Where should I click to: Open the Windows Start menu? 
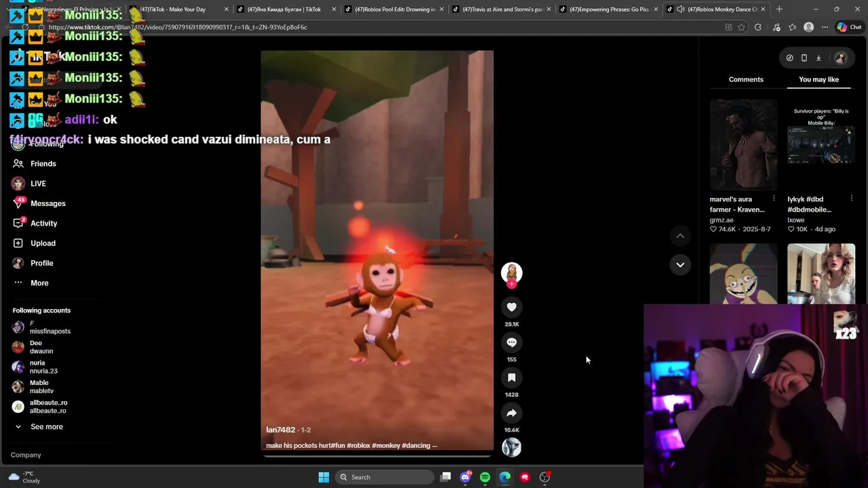click(x=323, y=477)
